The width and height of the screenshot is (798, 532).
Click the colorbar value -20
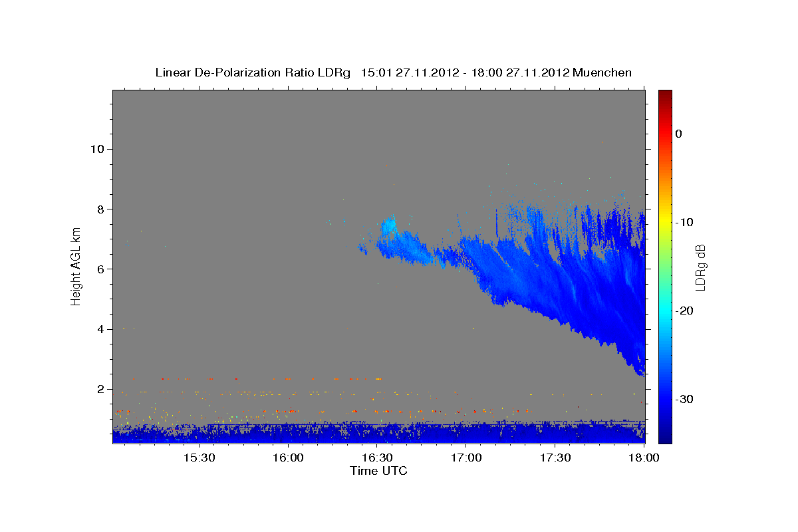[684, 311]
